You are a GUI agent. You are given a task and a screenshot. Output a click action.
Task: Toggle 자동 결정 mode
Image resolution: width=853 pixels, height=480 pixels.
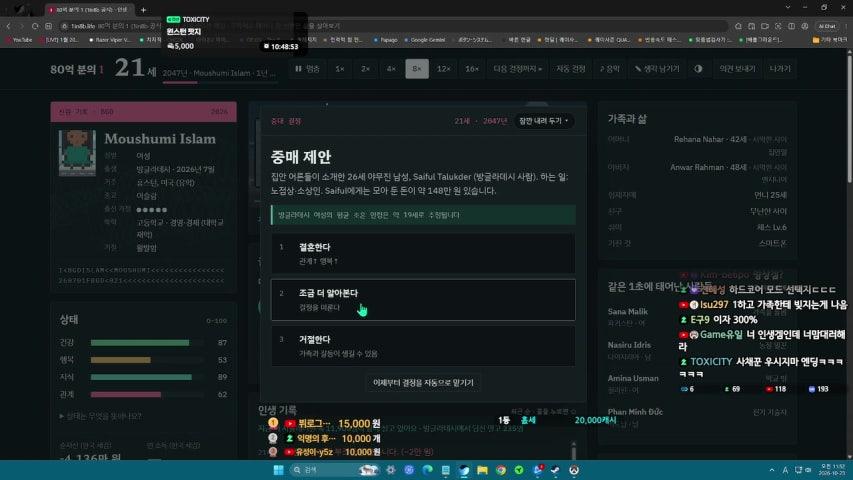click(571, 69)
